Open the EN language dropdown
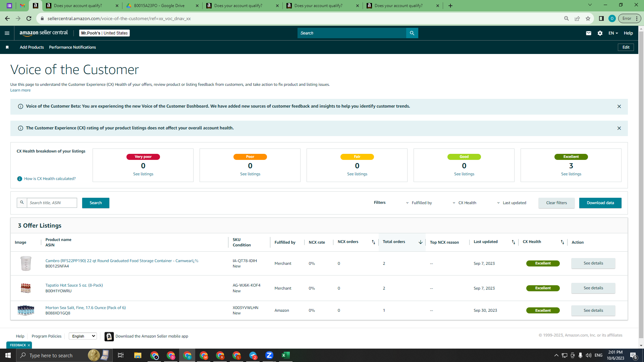 pyautogui.click(x=613, y=33)
